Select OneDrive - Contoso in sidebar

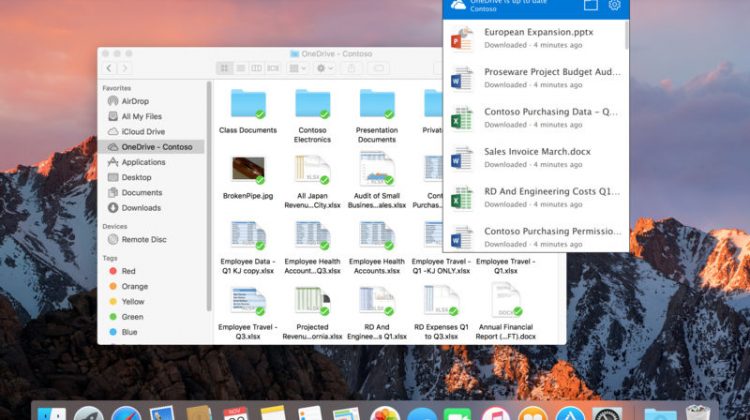coord(153,147)
